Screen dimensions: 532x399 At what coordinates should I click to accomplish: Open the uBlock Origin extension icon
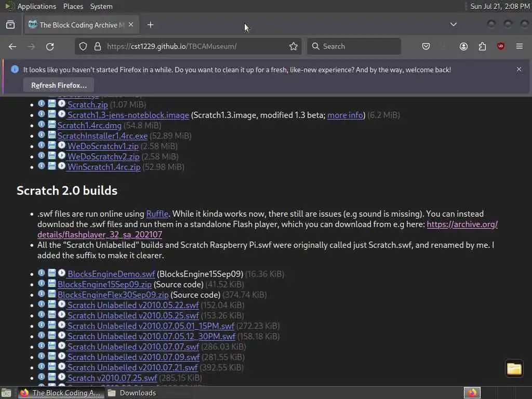(x=500, y=46)
